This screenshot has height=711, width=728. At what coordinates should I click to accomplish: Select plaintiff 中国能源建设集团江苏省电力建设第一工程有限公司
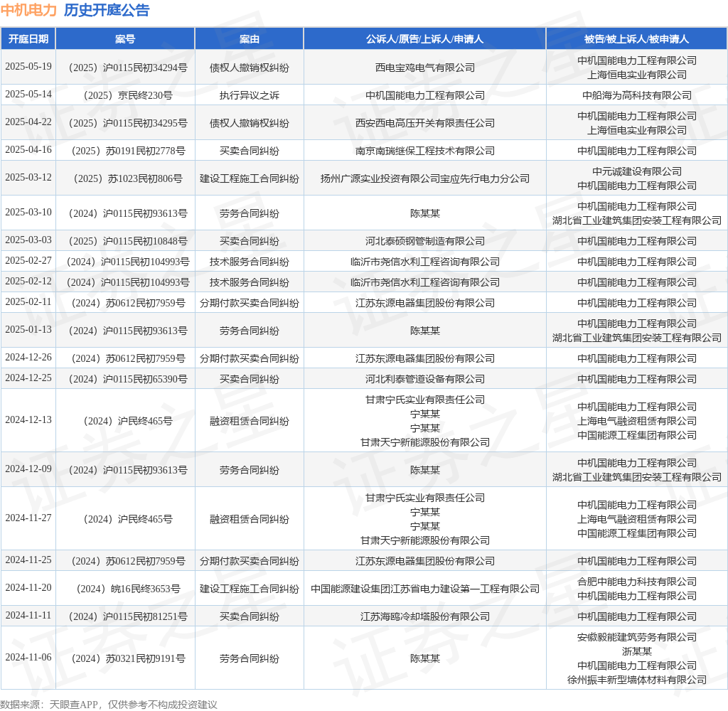[425, 589]
